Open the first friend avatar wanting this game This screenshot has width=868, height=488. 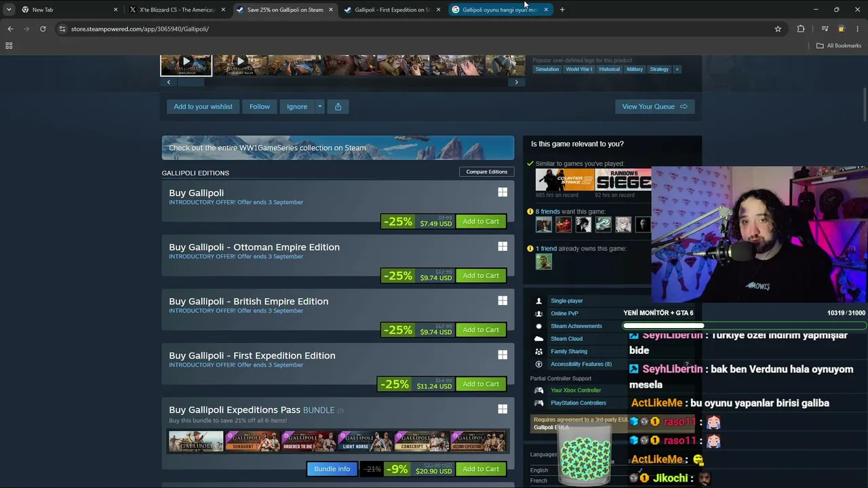point(544,224)
